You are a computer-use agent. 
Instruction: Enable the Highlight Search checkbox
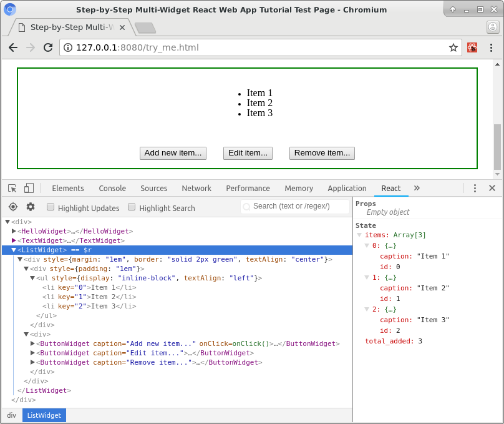[x=132, y=207]
